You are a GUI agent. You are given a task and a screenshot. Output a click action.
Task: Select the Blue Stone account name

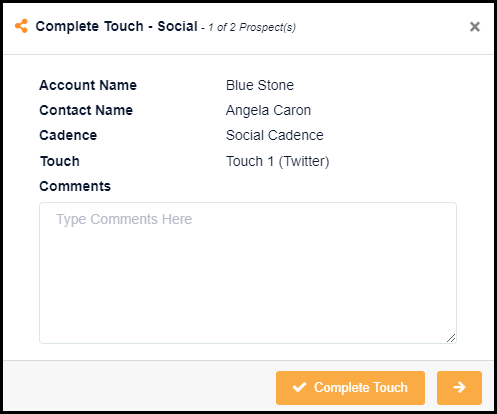click(x=260, y=85)
